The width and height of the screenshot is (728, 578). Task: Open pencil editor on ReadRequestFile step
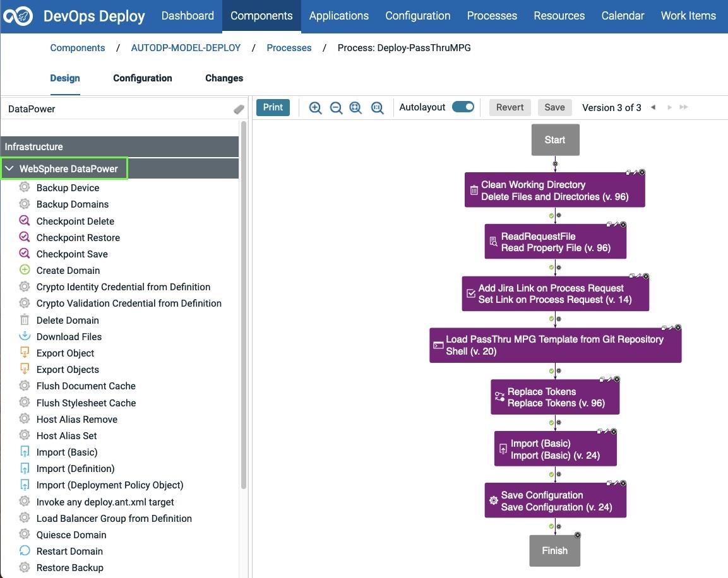coord(616,225)
